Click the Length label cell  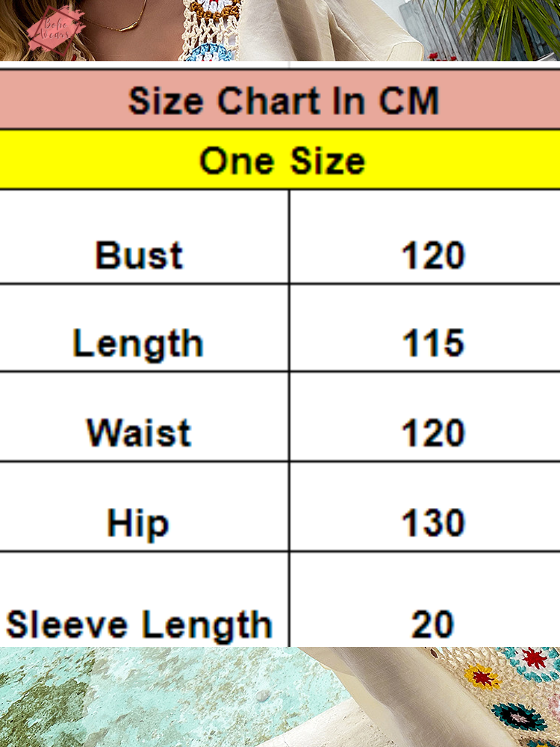click(x=139, y=343)
